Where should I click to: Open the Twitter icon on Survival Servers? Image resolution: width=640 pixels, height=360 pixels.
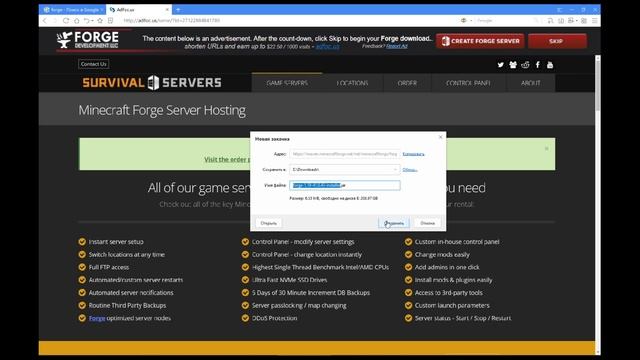500,65
